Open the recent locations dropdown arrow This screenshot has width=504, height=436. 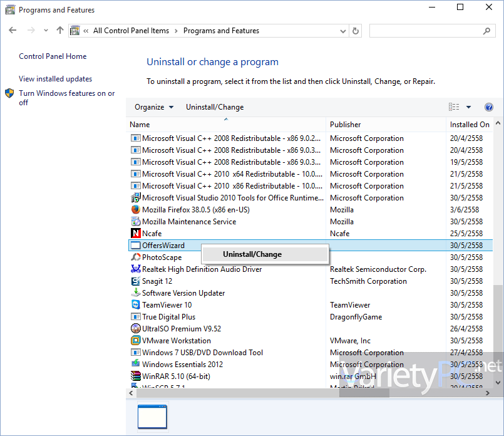click(46, 31)
